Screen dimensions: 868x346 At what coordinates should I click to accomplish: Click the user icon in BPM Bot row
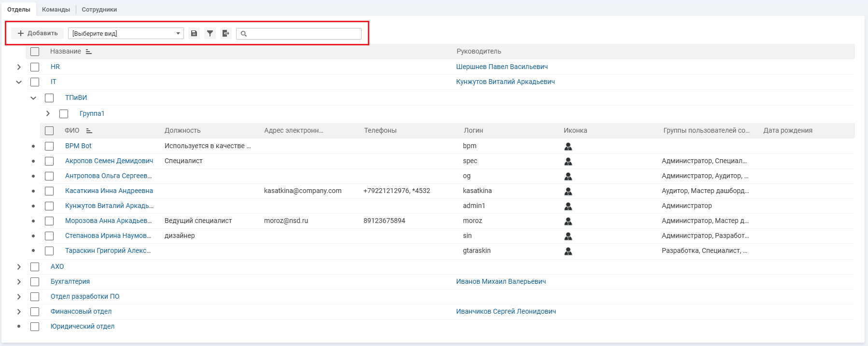568,147
